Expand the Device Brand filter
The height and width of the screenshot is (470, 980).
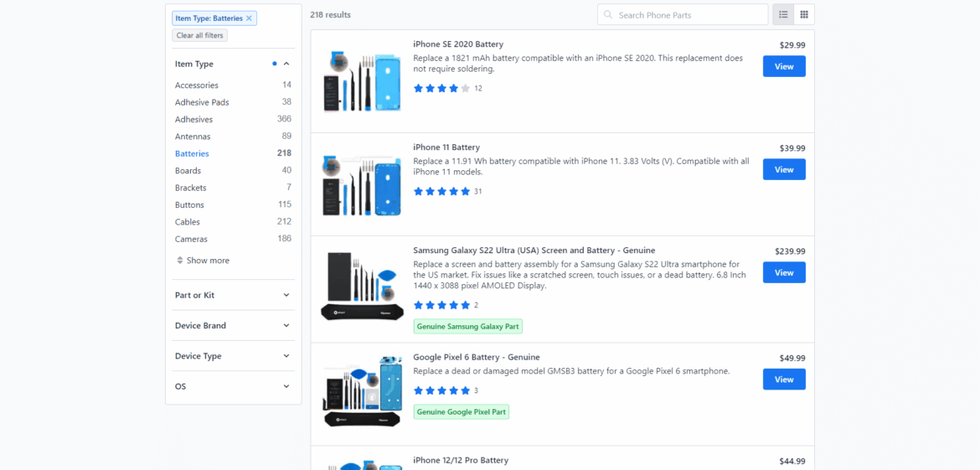coord(286,326)
